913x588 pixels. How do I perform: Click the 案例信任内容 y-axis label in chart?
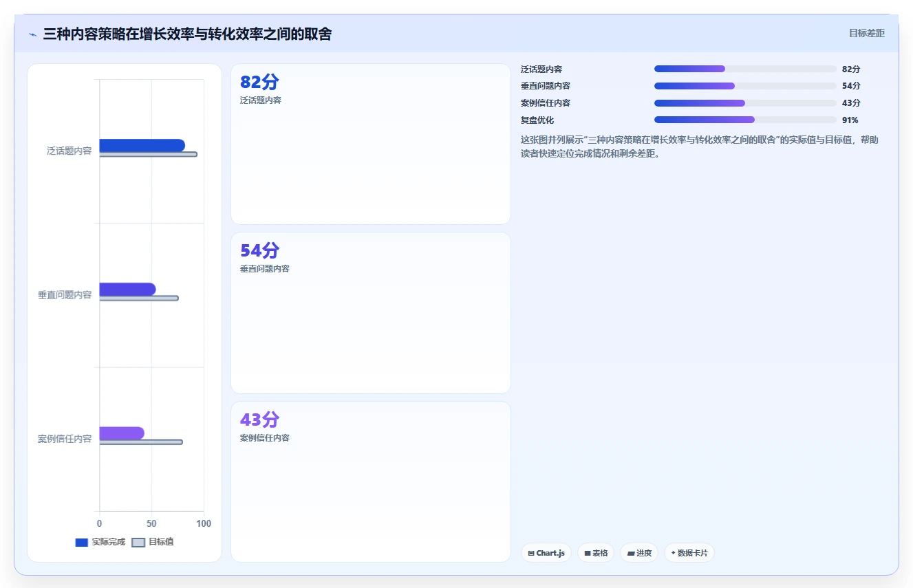65,439
